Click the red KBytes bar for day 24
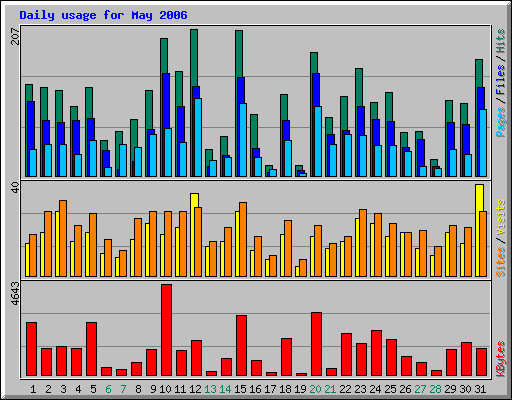The width and height of the screenshot is (512, 400). (376, 353)
